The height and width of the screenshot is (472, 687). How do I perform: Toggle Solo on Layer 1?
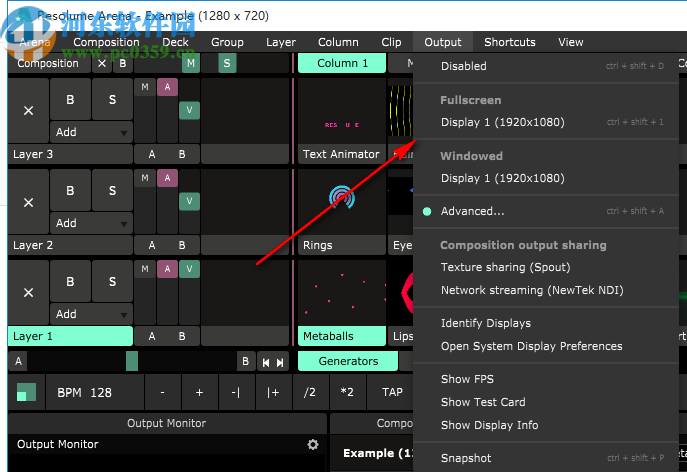pyautogui.click(x=113, y=281)
